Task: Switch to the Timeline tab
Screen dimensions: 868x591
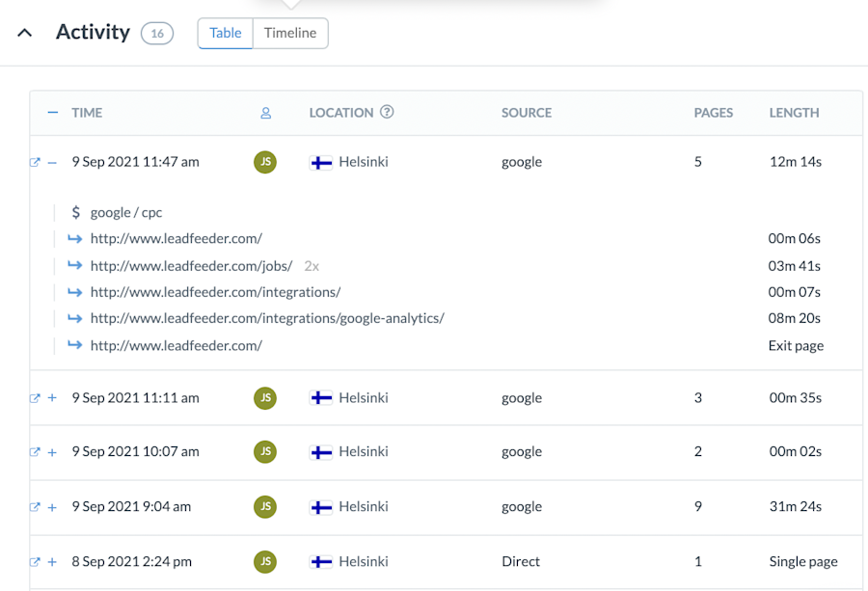Action: coord(290,33)
